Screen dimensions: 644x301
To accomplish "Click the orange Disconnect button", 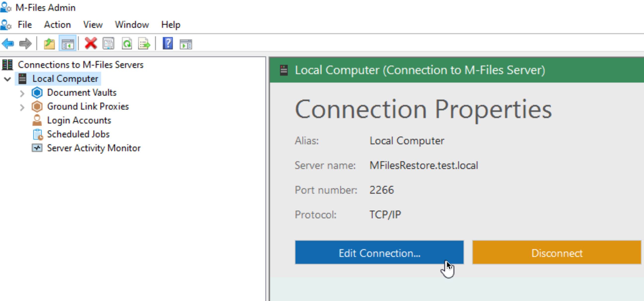I will pos(557,253).
